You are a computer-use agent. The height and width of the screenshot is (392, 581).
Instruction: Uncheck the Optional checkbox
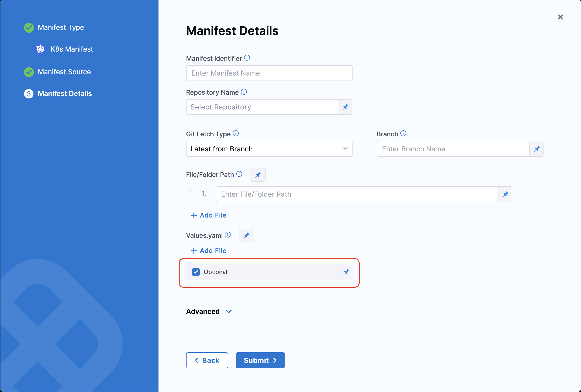[196, 272]
